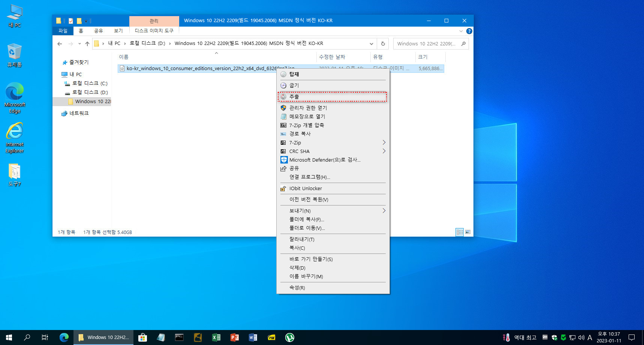
Task: Choose 추출 from the context menu
Action: pos(333,97)
